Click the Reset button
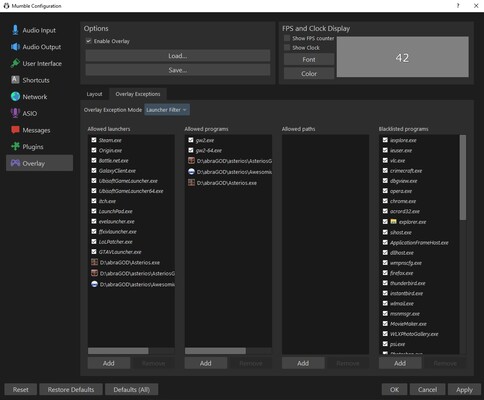The width and height of the screenshot is (484, 400). pos(21,389)
